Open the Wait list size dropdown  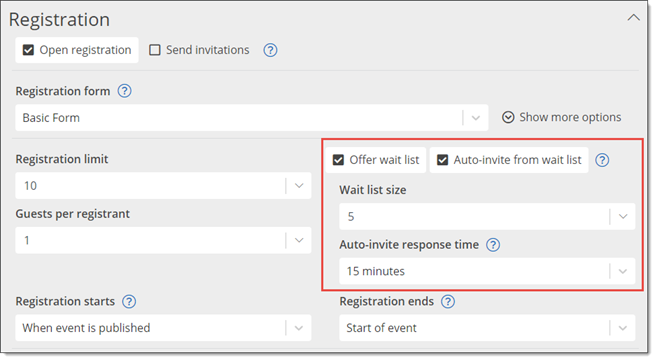point(487,216)
